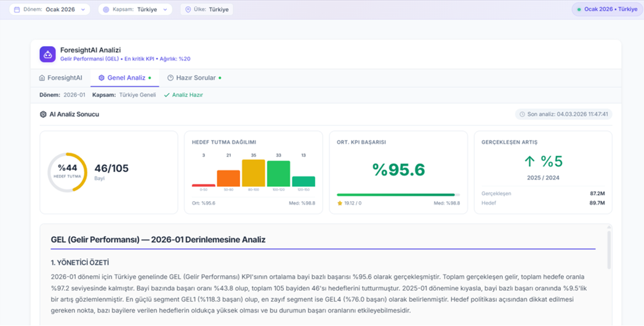Select the Ülke Türkiye filter chip

(x=207, y=10)
